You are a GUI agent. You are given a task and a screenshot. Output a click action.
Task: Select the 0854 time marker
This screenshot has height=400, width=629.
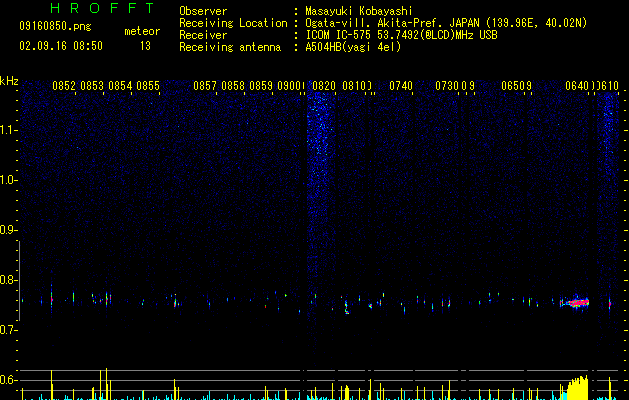click(120, 86)
